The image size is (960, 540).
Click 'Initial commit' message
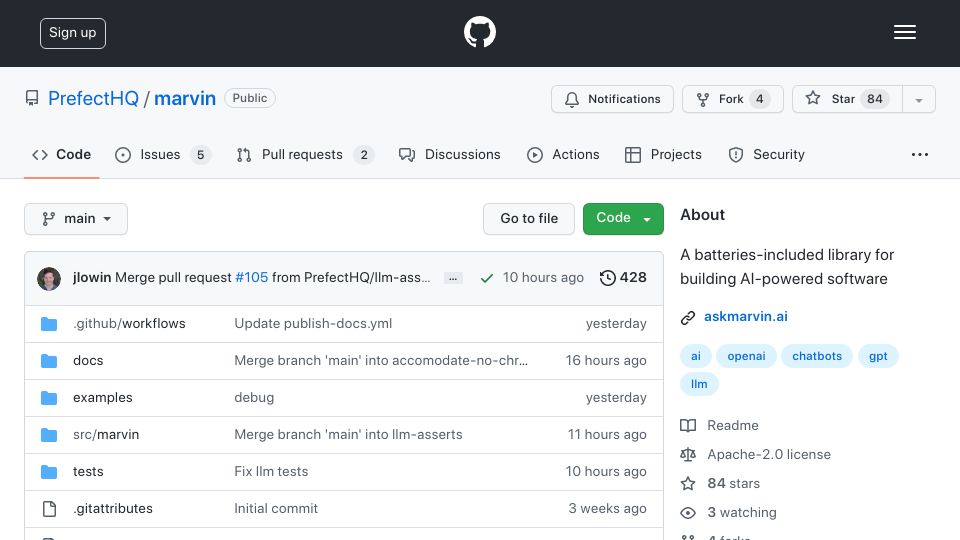click(x=276, y=509)
